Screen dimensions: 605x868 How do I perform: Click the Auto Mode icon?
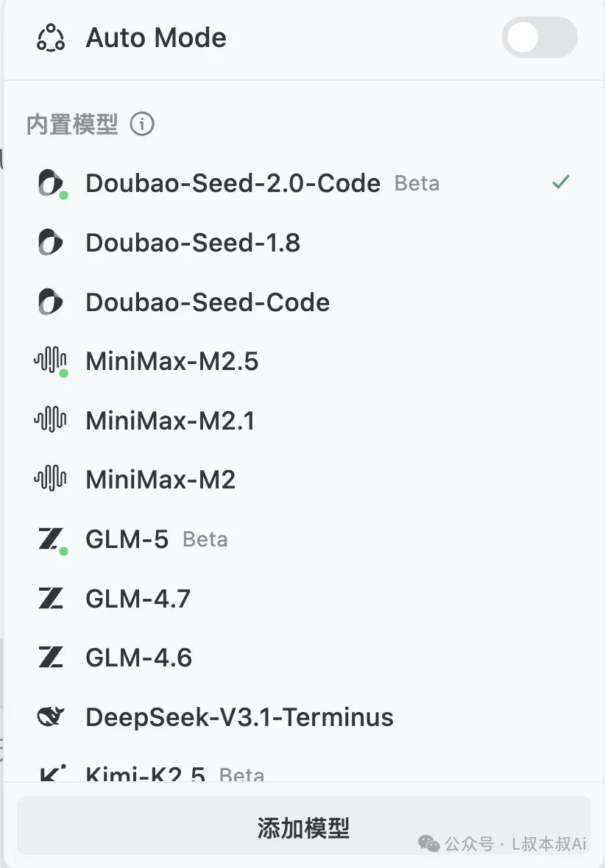pos(51,38)
